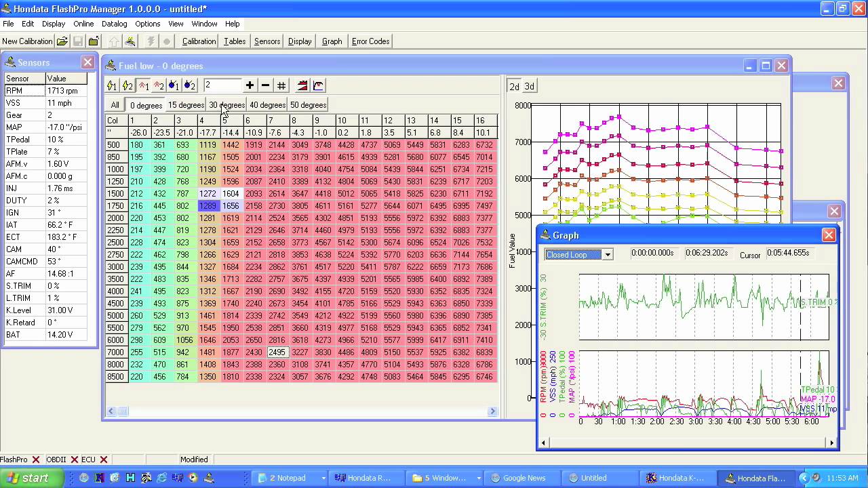This screenshot has width=868, height=488.
Task: Click the Error Codes toolbar button
Action: [x=370, y=41]
